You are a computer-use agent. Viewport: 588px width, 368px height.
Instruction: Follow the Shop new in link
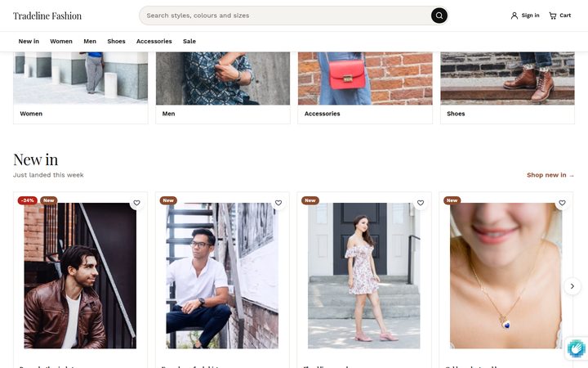pos(550,175)
